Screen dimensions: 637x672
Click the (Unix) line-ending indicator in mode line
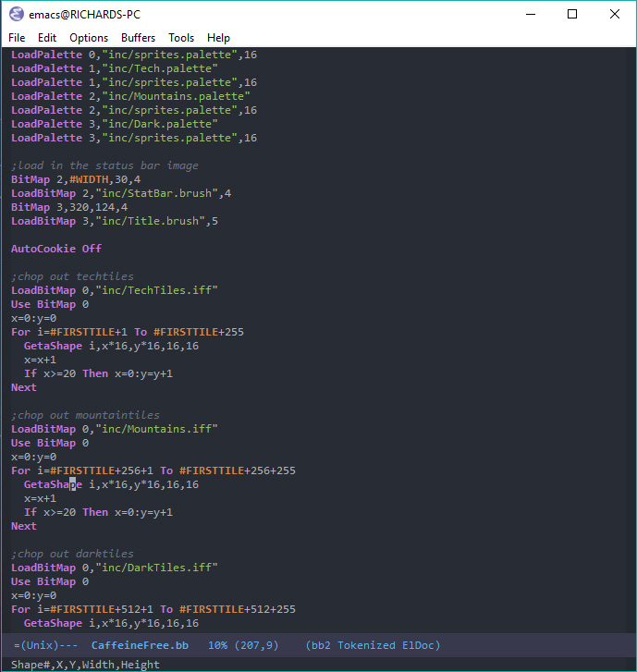click(x=43, y=645)
